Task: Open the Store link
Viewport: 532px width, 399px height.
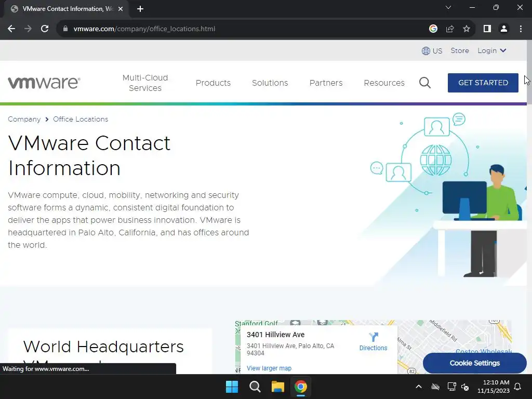Action: pos(460,50)
